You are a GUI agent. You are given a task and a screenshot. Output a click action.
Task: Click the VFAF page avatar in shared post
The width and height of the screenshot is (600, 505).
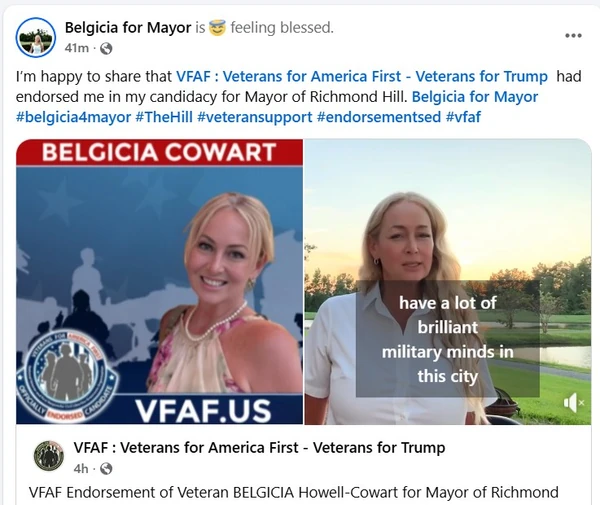[49, 455]
